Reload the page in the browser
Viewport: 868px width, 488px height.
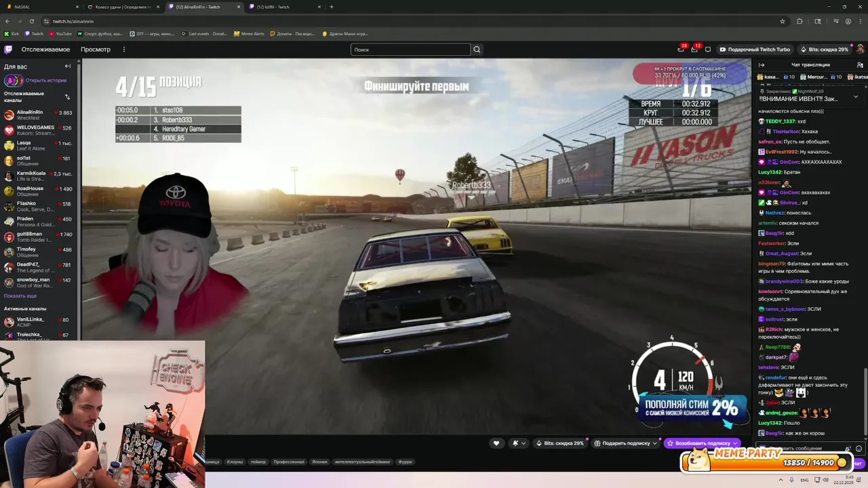(x=31, y=21)
